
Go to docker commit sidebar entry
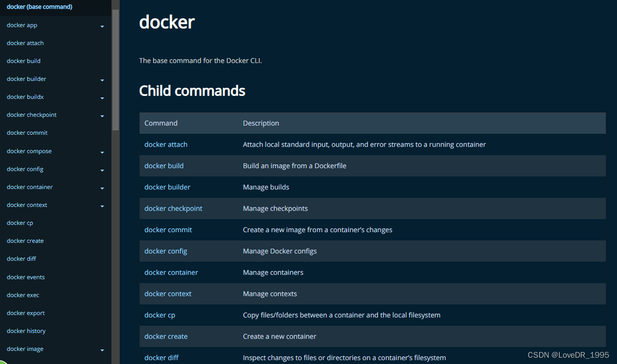(x=27, y=133)
